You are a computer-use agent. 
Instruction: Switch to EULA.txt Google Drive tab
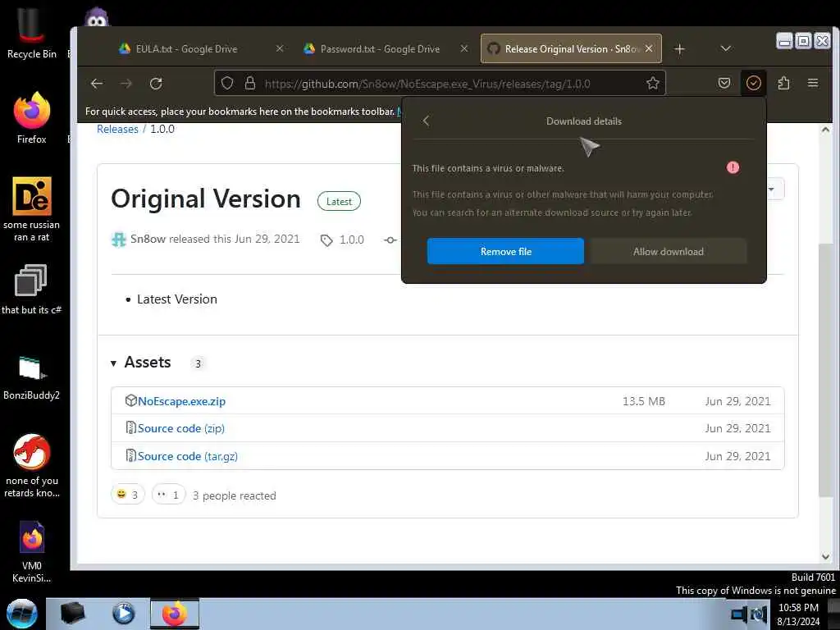click(x=186, y=48)
